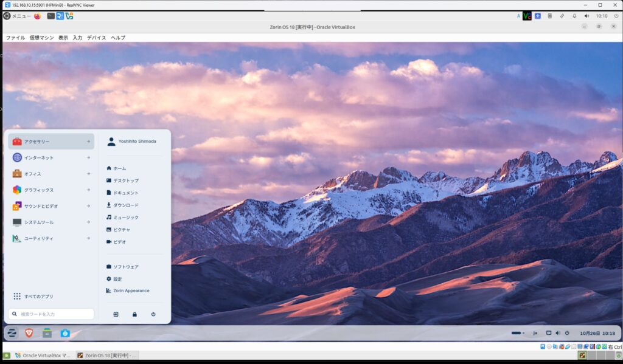Open the ja input source dropdown

(x=535, y=333)
